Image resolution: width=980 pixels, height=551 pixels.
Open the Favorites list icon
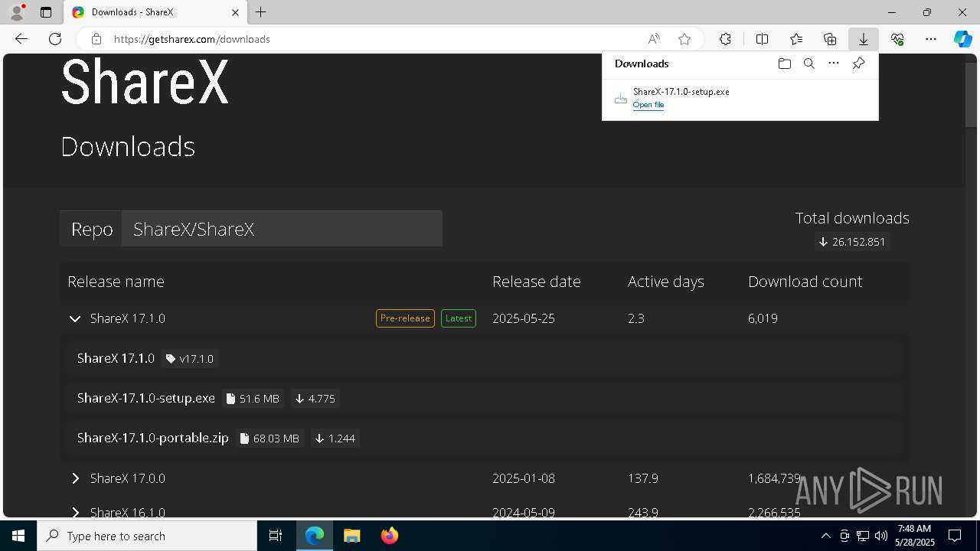click(x=796, y=39)
